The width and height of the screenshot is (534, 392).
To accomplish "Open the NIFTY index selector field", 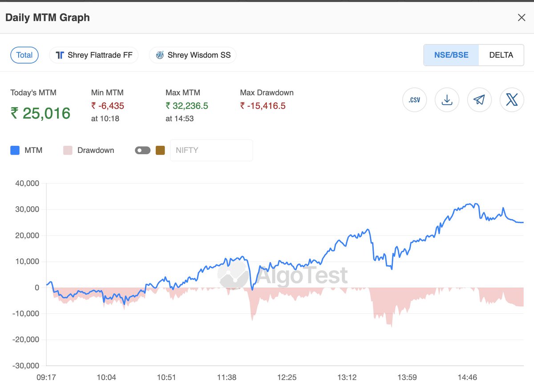I will 211,150.
